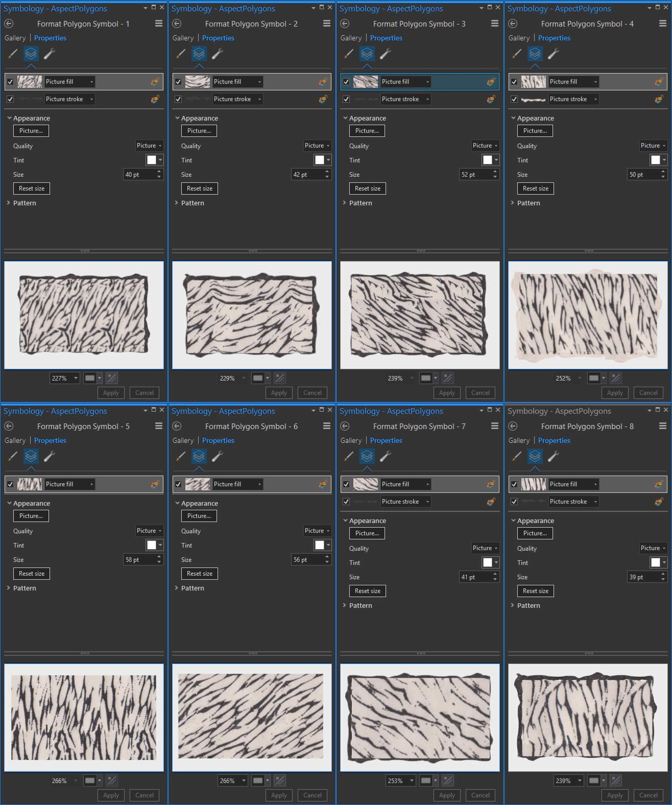Toggle Picture fill layer checkbox in Symbol - 2
Screen dimensions: 672x805
click(178, 82)
